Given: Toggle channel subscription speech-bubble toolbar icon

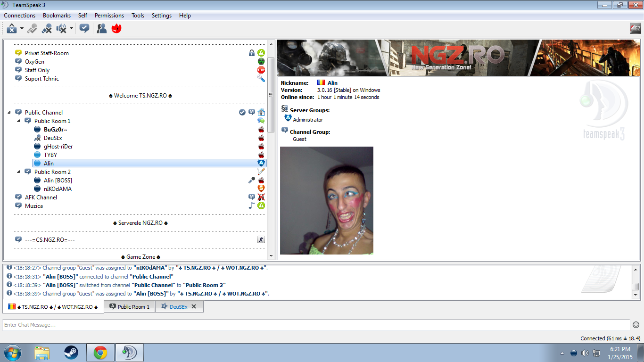Looking at the screenshot, I should point(84,29).
